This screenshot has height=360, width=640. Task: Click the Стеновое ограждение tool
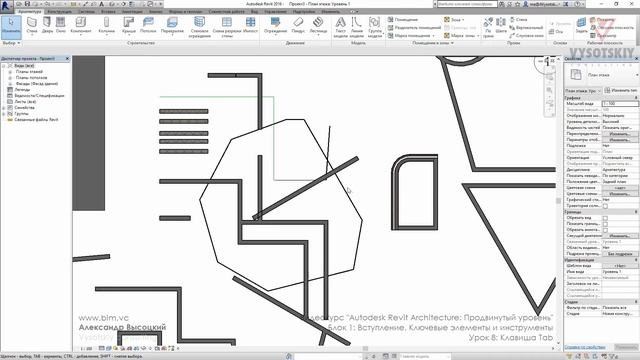coord(200,27)
